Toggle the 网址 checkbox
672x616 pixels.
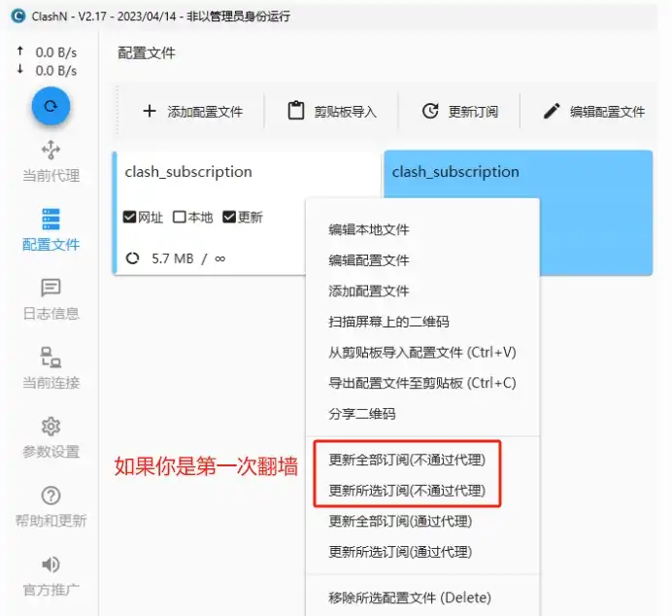click(x=130, y=217)
